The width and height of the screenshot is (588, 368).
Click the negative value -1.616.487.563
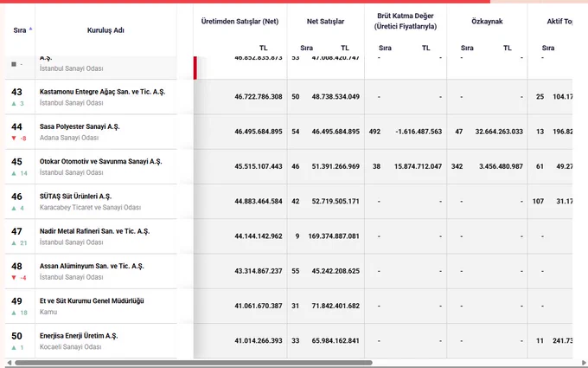tap(419, 132)
